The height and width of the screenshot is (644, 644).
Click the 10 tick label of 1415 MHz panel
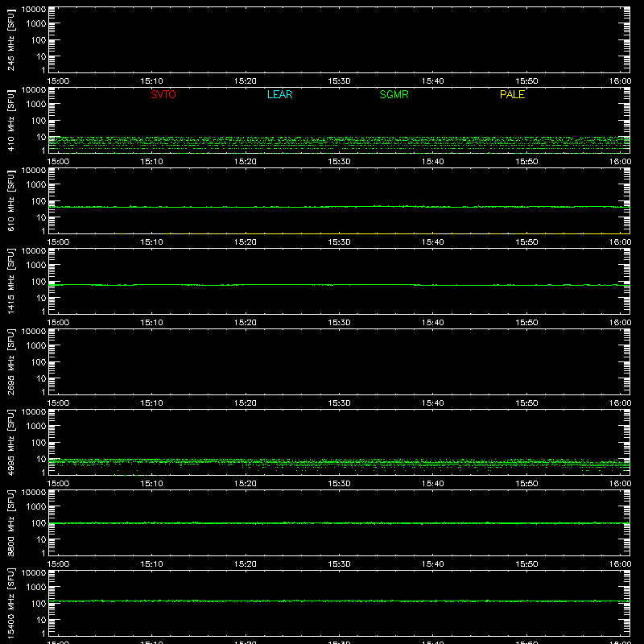click(x=41, y=298)
